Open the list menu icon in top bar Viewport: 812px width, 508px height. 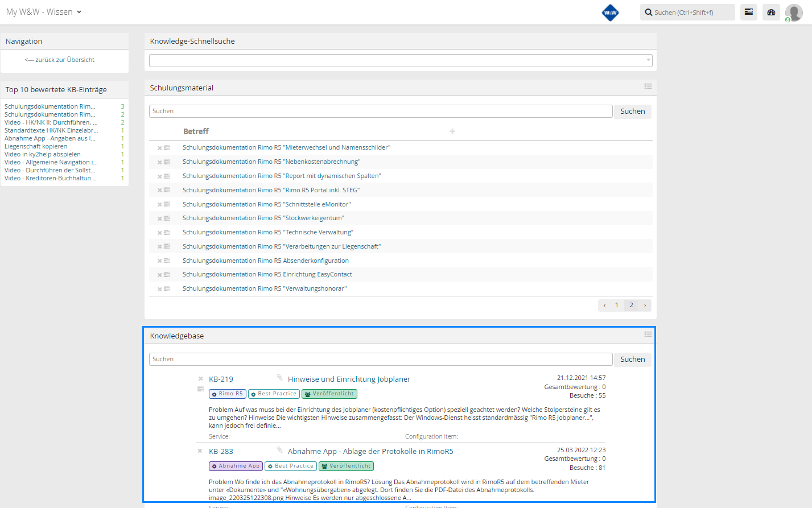coord(749,12)
